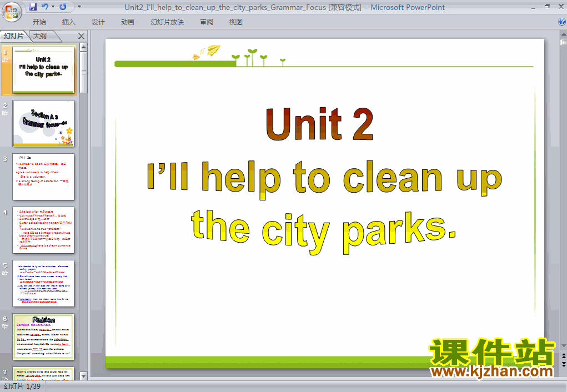Close the slide thumbnail pane
This screenshot has height=392, width=567.
(x=82, y=36)
